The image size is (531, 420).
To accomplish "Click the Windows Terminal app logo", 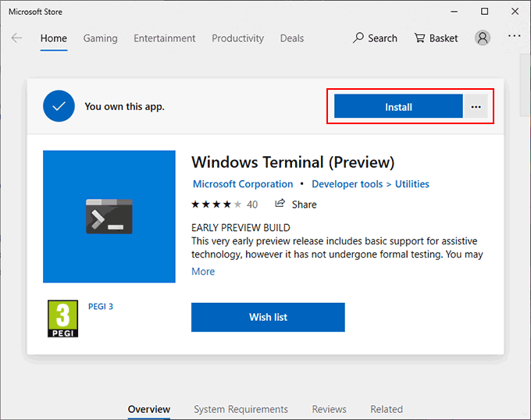I will pos(109,216).
